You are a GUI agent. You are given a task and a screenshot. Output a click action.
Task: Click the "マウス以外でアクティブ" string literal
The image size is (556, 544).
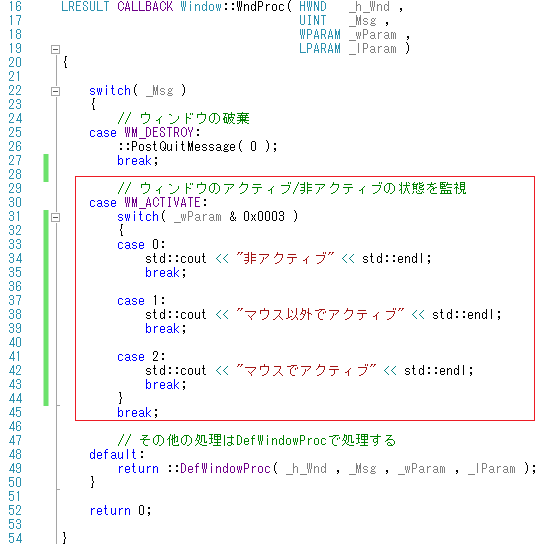320,315
